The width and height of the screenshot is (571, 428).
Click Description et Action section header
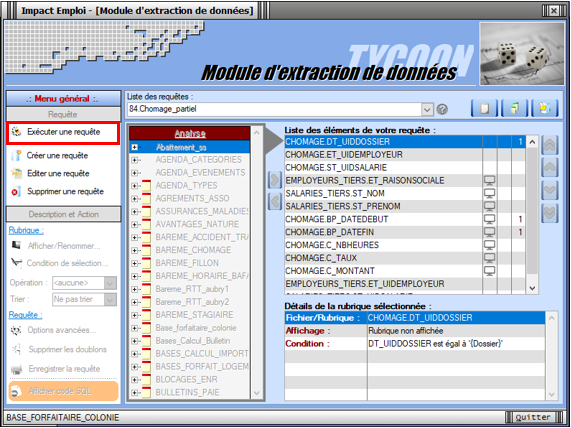pos(63,214)
